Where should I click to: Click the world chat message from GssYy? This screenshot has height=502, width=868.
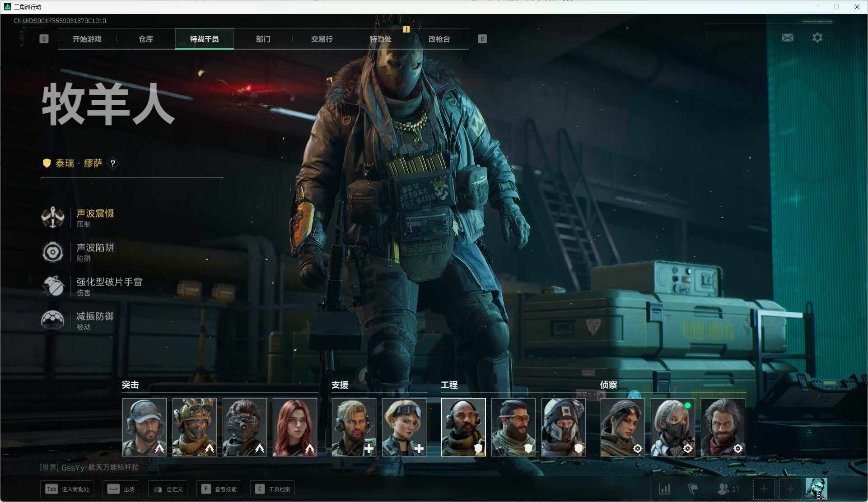click(x=89, y=467)
